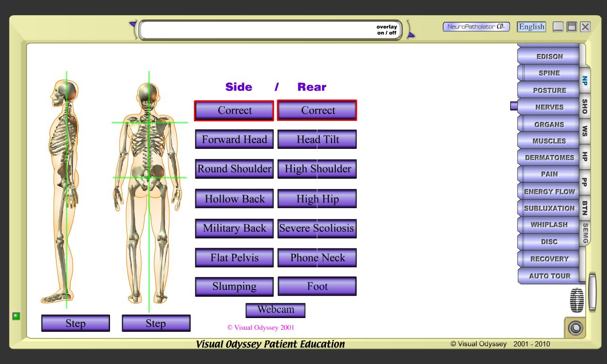607x364 pixels.
Task: Switch to the SHO vertical tab
Action: [x=585, y=106]
